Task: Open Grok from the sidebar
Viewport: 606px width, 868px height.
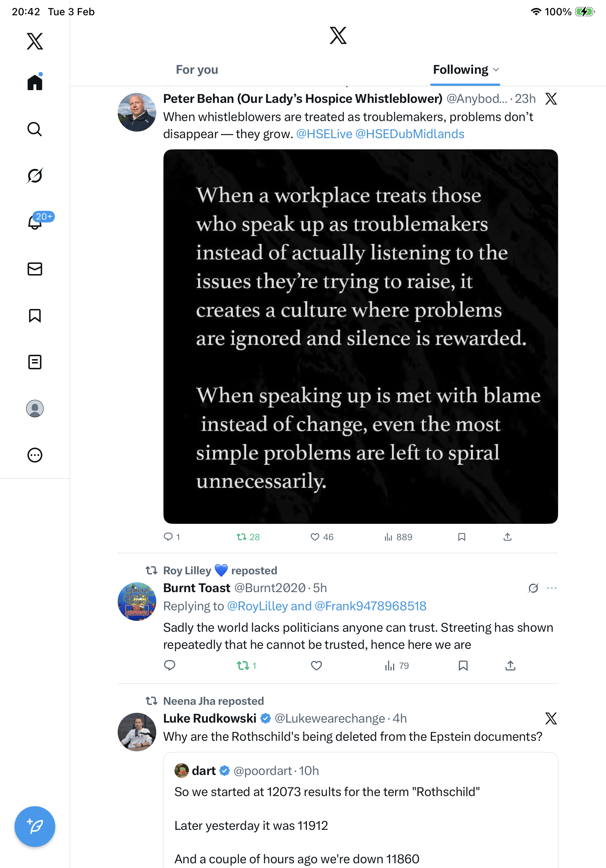Action: (35, 176)
